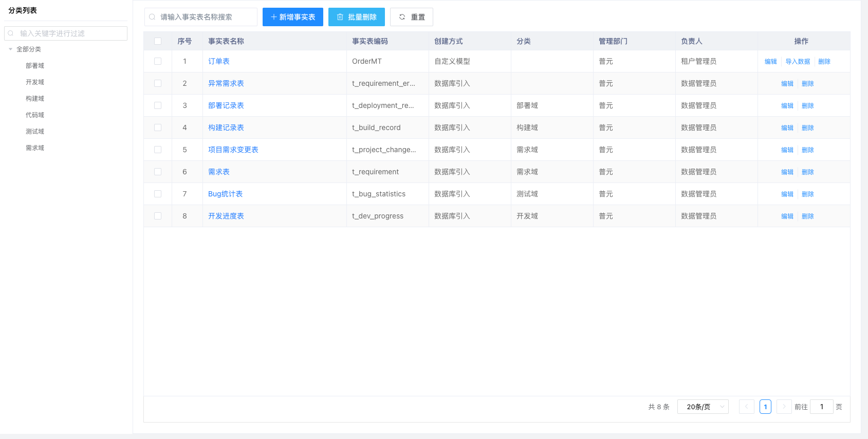Select 测试域 in the category tree
The width and height of the screenshot is (868, 439).
click(35, 132)
